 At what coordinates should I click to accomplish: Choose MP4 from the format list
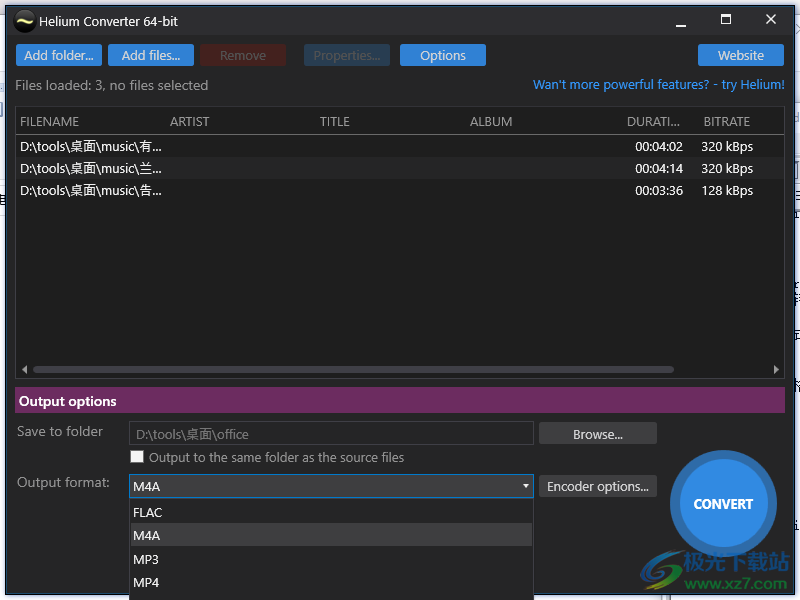click(331, 582)
